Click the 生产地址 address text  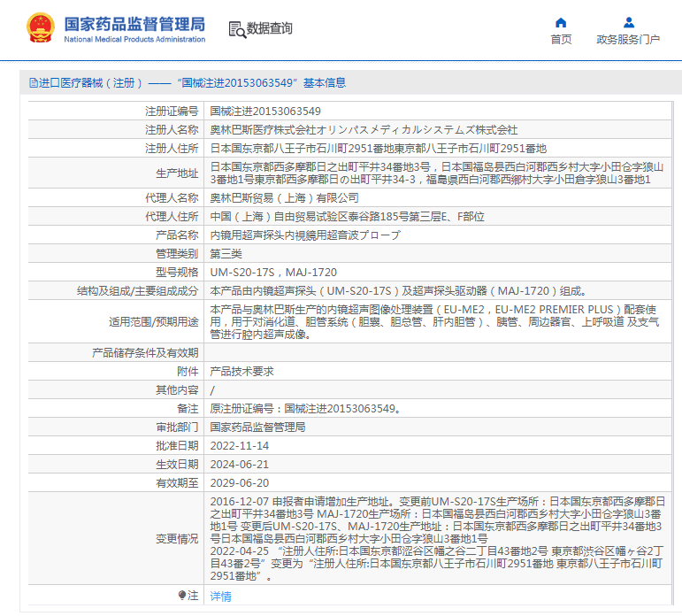tap(437, 173)
